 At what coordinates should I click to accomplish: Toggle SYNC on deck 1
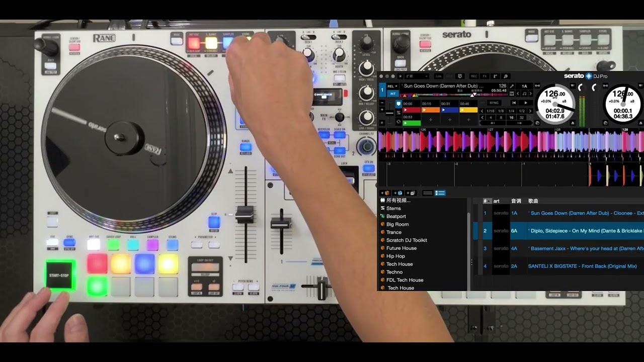[x=494, y=103]
